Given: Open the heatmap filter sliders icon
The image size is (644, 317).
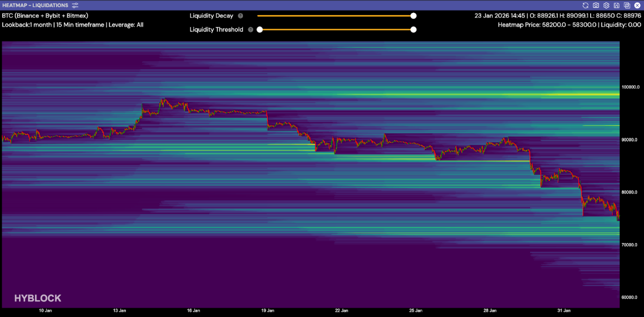Looking at the screenshot, I should coord(76,5).
